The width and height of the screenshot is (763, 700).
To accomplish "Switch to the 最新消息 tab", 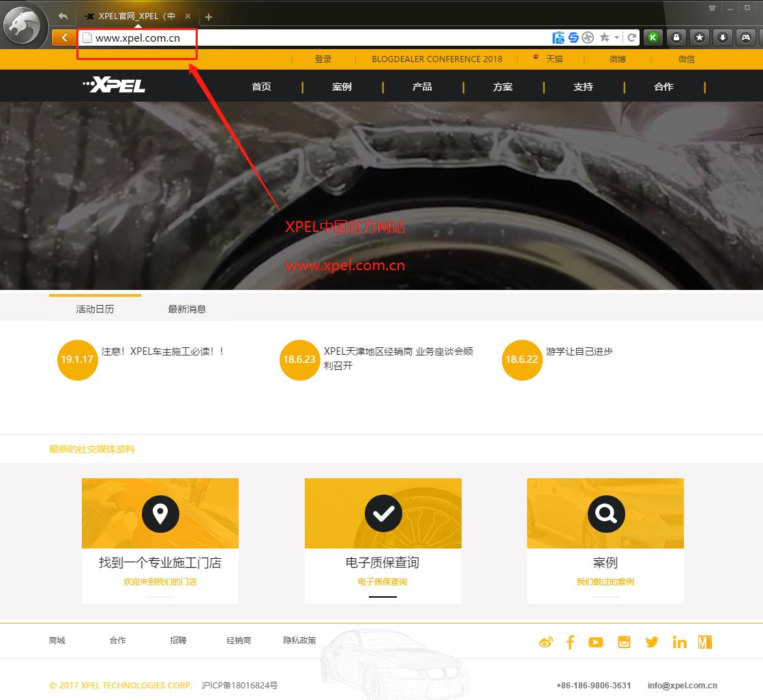I will coord(187,308).
